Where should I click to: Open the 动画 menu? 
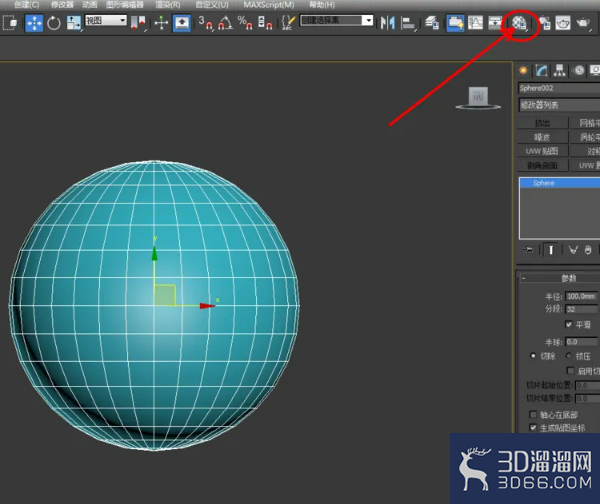[90, 5]
